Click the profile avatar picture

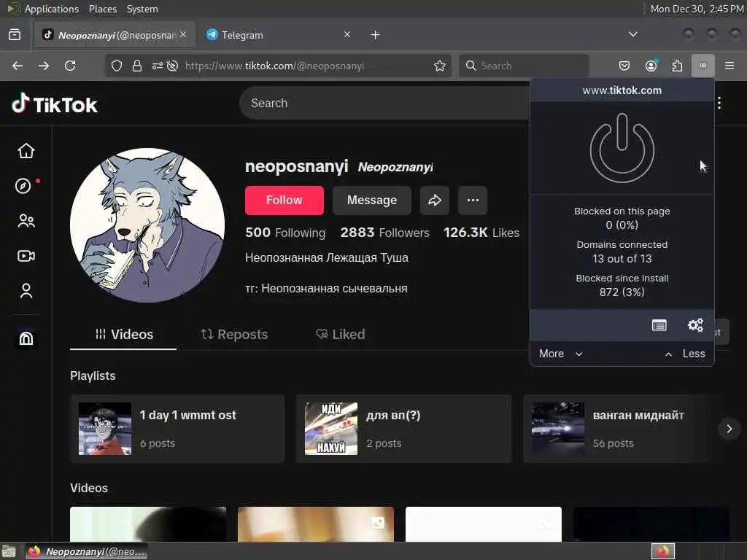147,225
